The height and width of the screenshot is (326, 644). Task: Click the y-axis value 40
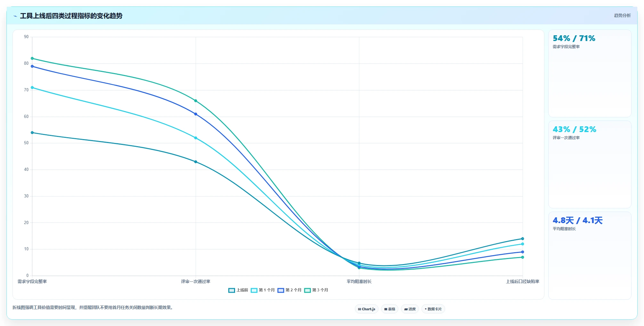click(x=26, y=170)
